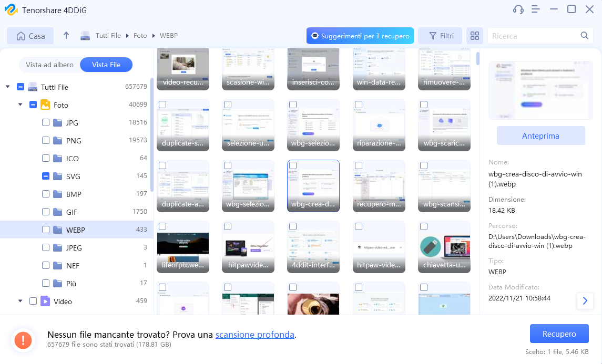Click the drive icon in breadcrumb path

pyautogui.click(x=85, y=36)
